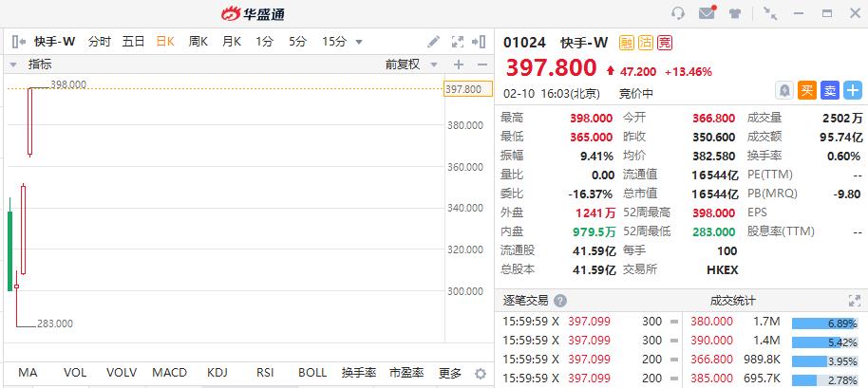
Task: Expand the chart to fullscreen
Action: tap(457, 42)
